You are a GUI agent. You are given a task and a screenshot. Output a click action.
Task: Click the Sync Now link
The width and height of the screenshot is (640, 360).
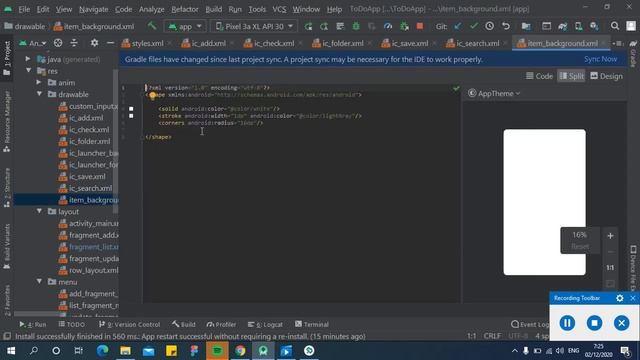click(x=600, y=60)
